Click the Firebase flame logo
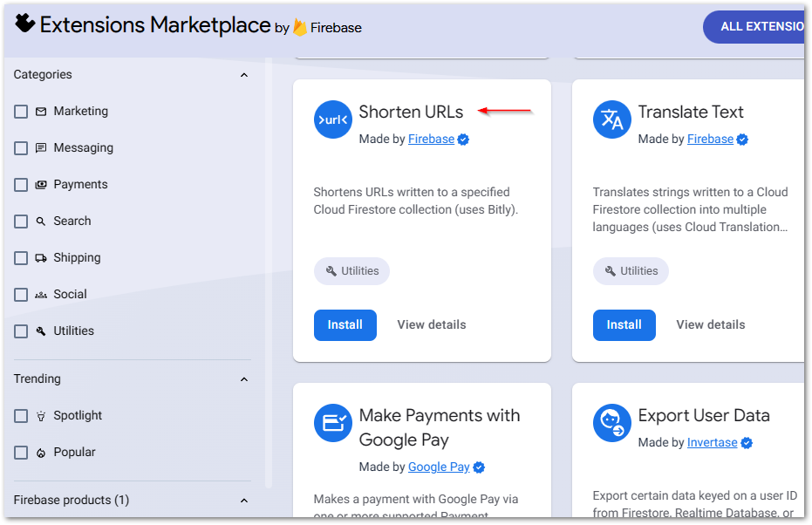The image size is (812, 525). [x=300, y=27]
